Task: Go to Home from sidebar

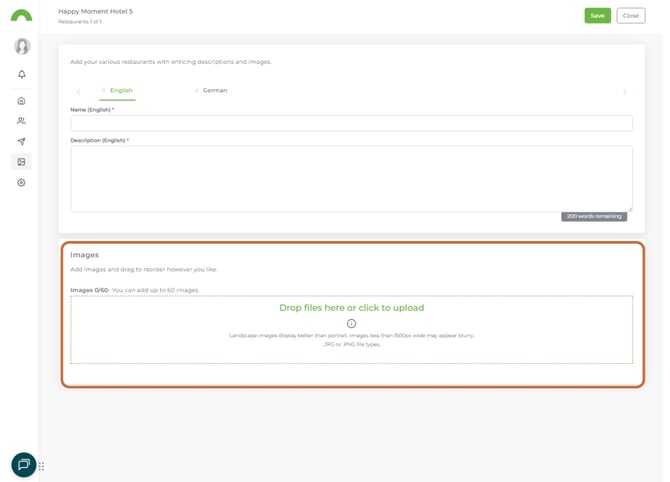Action: [21, 101]
